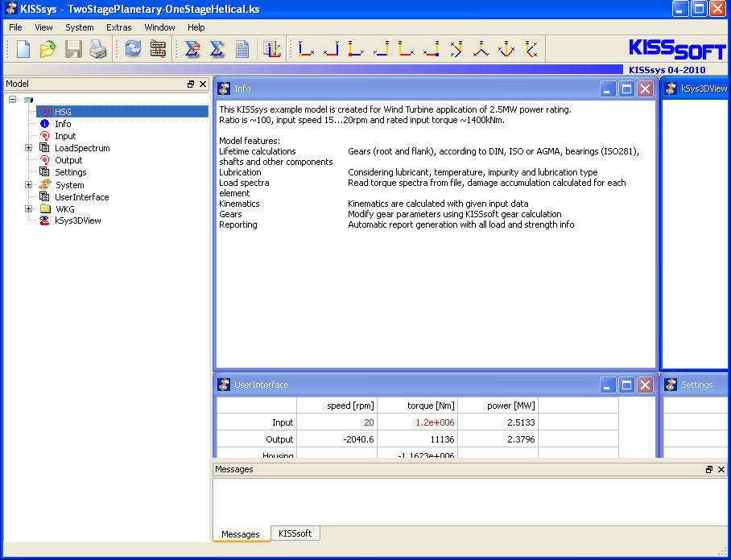Viewport: 731px width, 560px height.
Task: Close the Messages panel
Action: (x=721, y=470)
